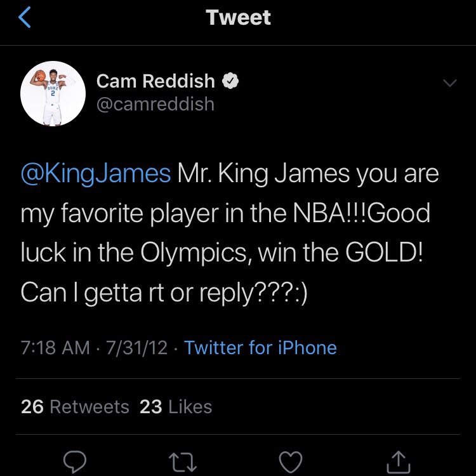
Task: Open Cam Reddish's profile picture
Action: click(x=53, y=93)
